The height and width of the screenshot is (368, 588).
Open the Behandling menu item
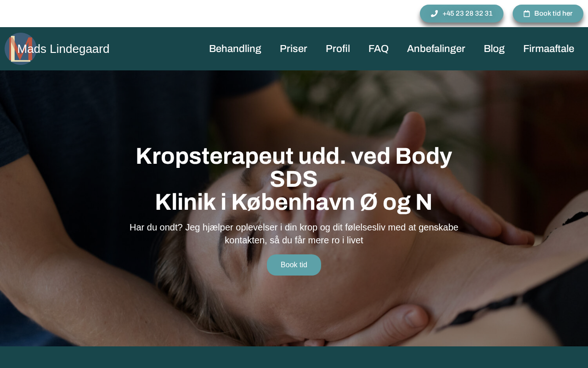(235, 49)
